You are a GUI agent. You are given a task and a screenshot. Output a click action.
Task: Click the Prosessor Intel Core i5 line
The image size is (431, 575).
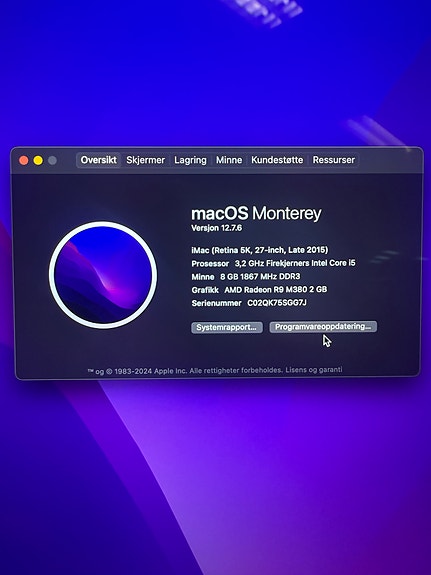pos(273,263)
